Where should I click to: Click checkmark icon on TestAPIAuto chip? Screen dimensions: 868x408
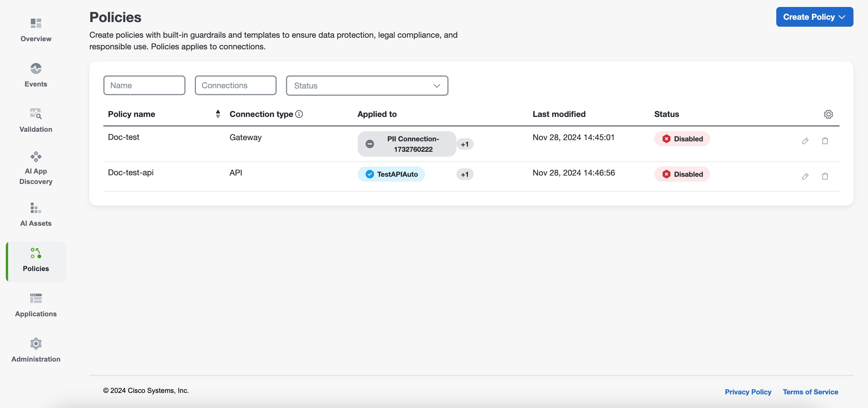point(370,174)
